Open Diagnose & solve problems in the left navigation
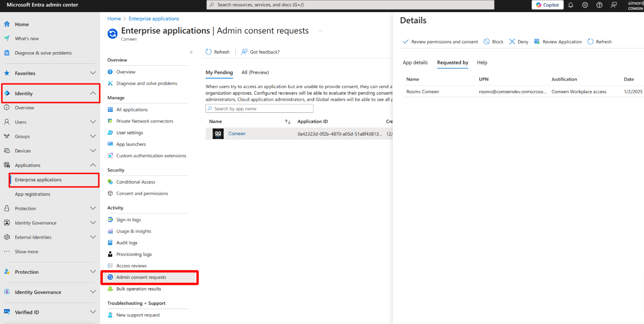 (43, 53)
